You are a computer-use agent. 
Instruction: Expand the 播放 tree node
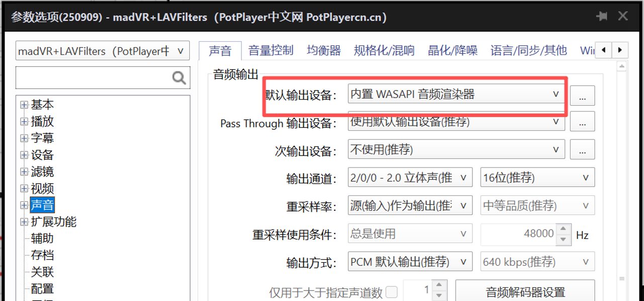tap(24, 121)
